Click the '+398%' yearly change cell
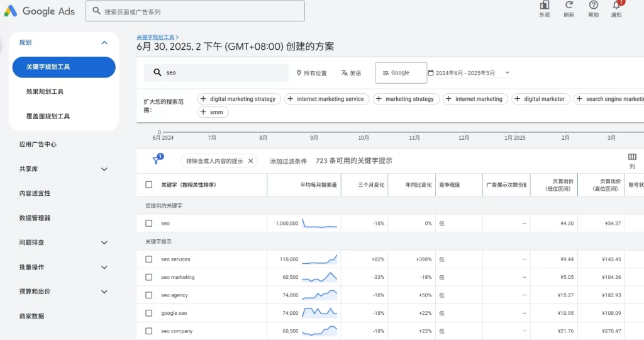644x340 pixels. tap(423, 259)
